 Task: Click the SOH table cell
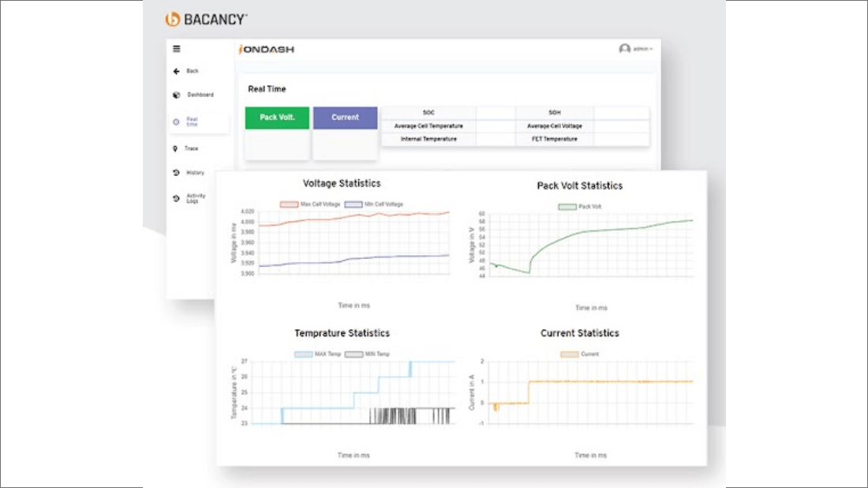tap(555, 112)
